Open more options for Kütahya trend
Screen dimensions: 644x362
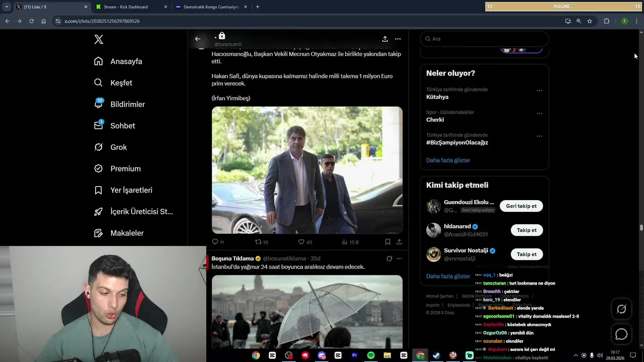click(x=539, y=90)
